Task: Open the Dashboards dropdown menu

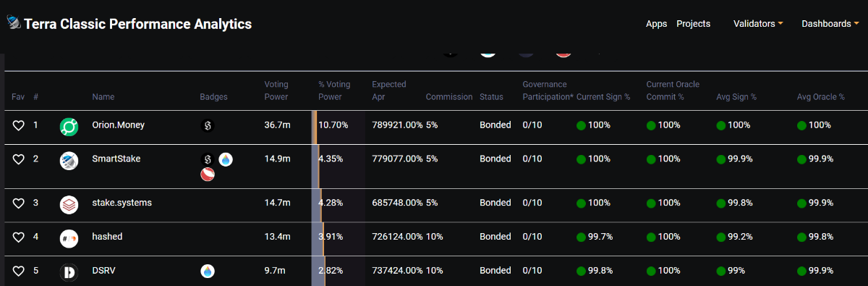Action: pos(830,24)
